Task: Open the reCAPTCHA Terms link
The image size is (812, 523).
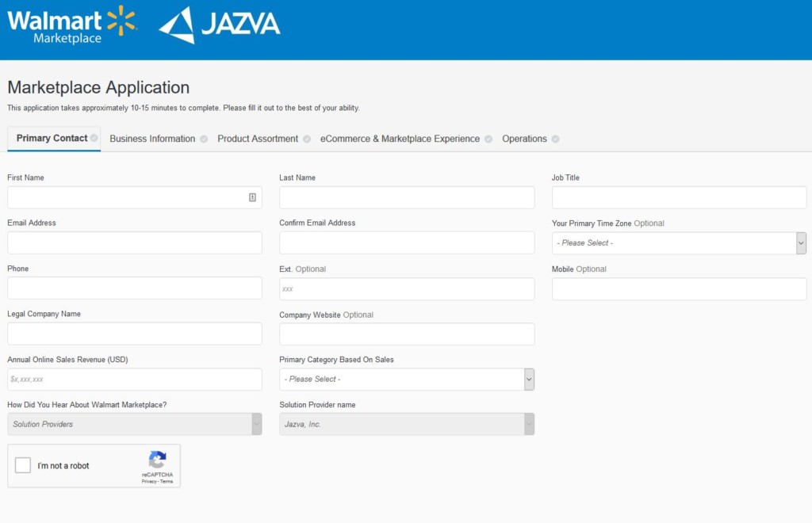Action: [167, 482]
